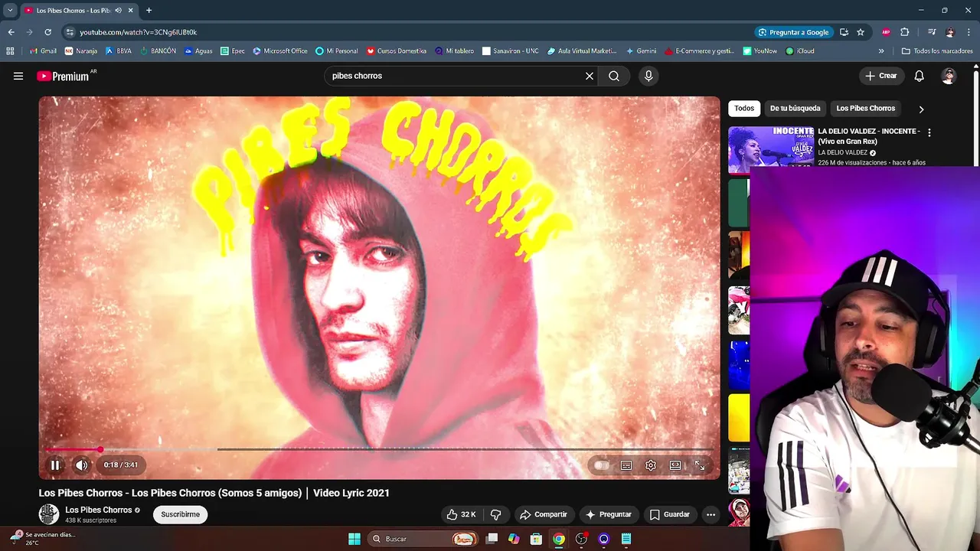Open the Gmail bookmark
This screenshot has width=980, height=551.
(43, 51)
